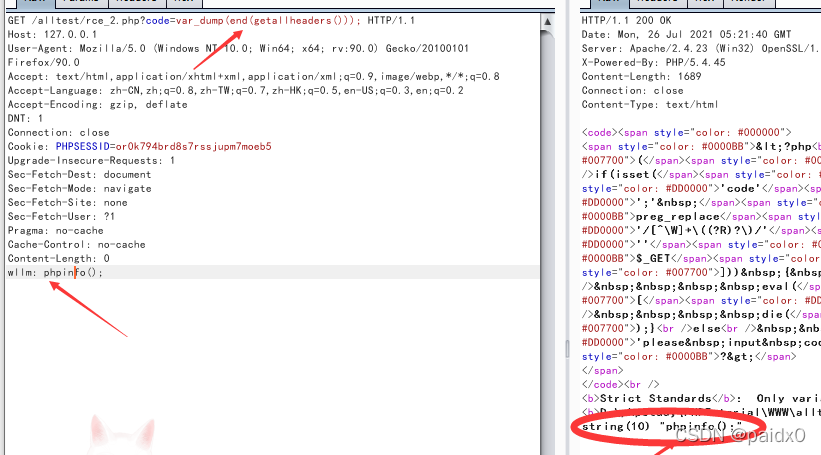821x455 pixels.
Task: Click the Content-Length: 0 request header
Action: [x=59, y=258]
